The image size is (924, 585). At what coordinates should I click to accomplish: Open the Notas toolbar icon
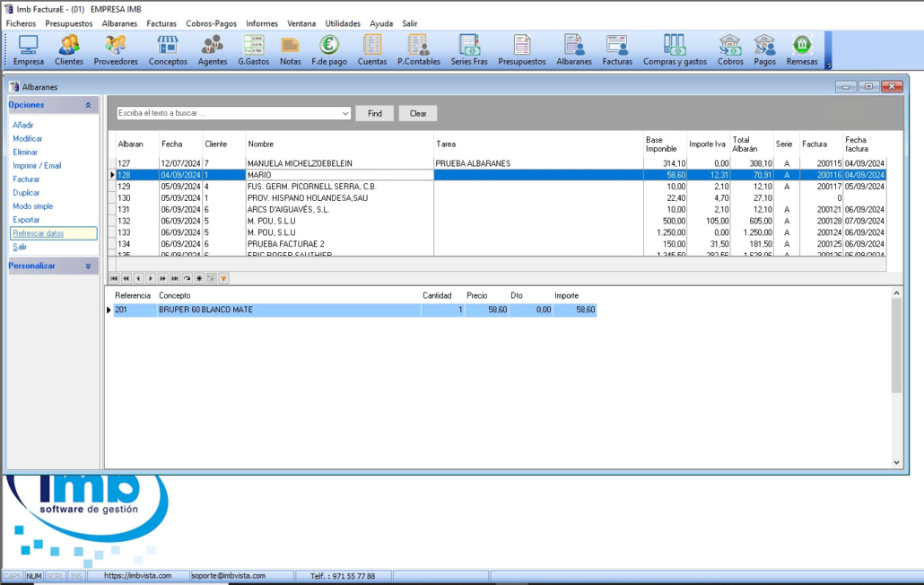click(290, 50)
